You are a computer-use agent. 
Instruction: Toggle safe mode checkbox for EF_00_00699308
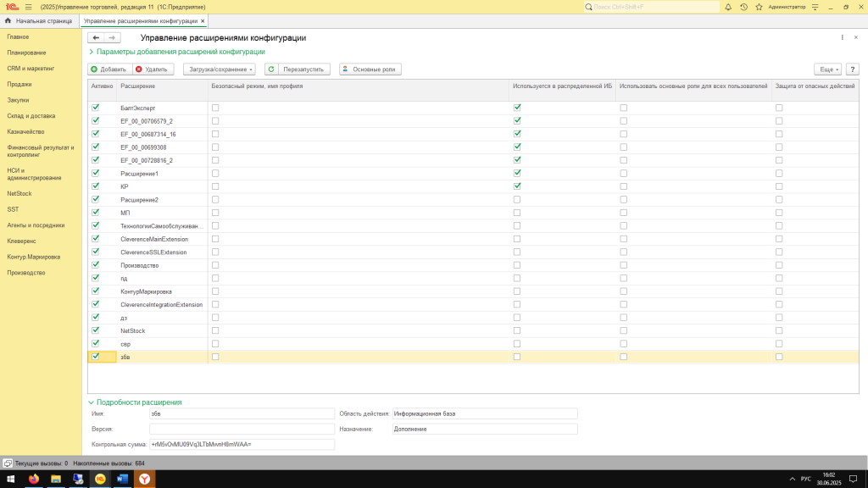pos(215,147)
